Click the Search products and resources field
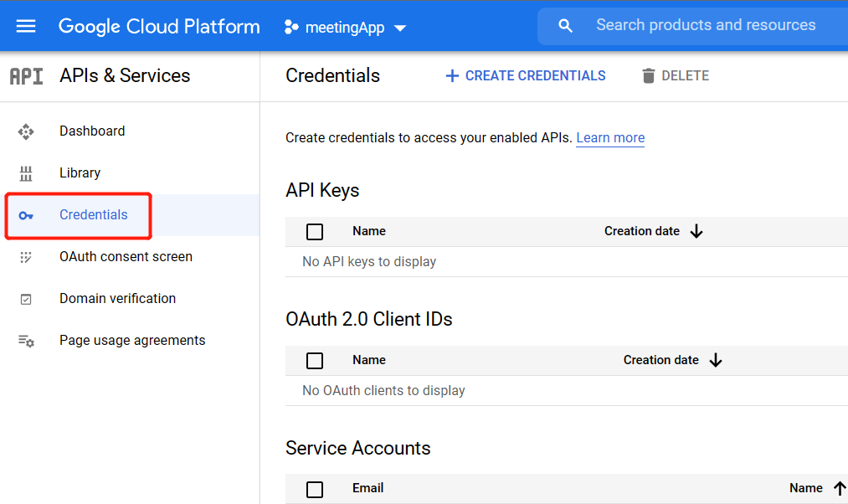848x504 pixels. tap(706, 26)
